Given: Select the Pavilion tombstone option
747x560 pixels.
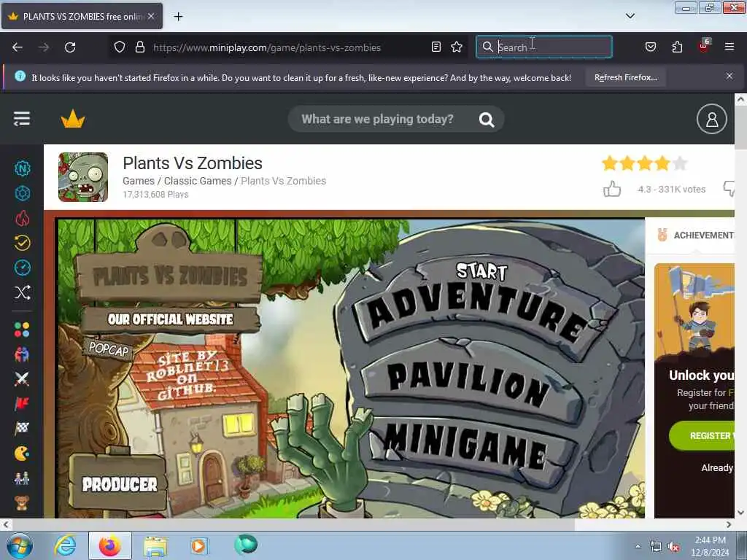Looking at the screenshot, I should 469,384.
